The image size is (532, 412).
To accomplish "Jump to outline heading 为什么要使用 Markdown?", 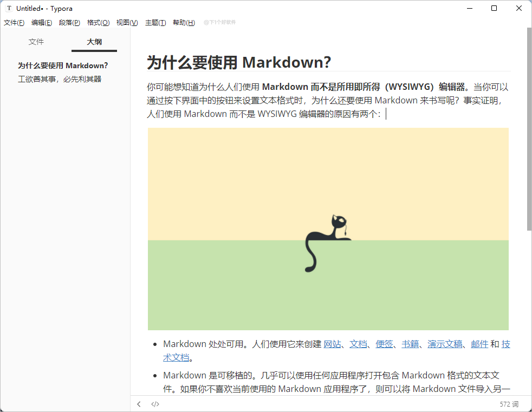I will point(63,66).
